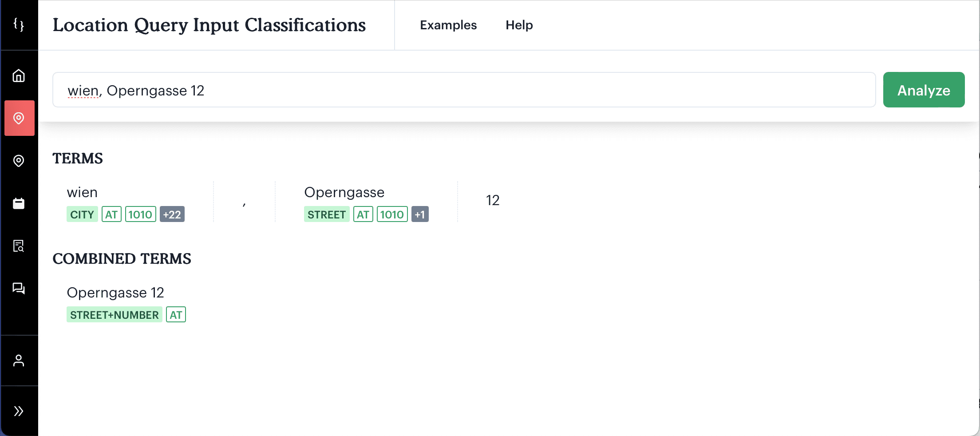Open the Examples menu item
The height and width of the screenshot is (436, 980).
tap(448, 25)
